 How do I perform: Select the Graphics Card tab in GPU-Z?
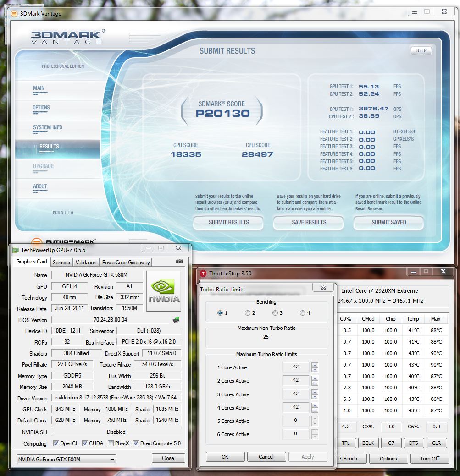pyautogui.click(x=32, y=262)
